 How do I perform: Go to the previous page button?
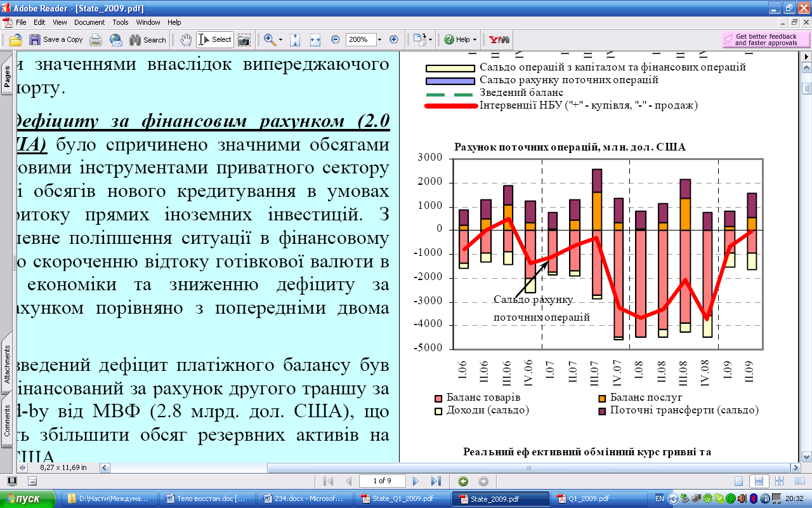point(348,481)
